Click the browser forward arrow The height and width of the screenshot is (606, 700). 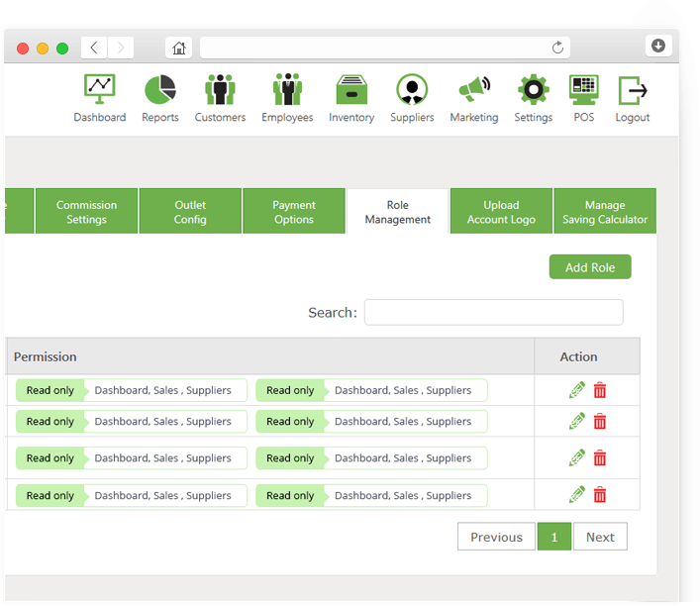pos(121,48)
